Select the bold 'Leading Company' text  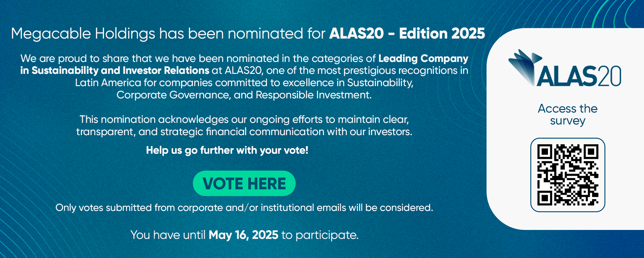[423, 58]
